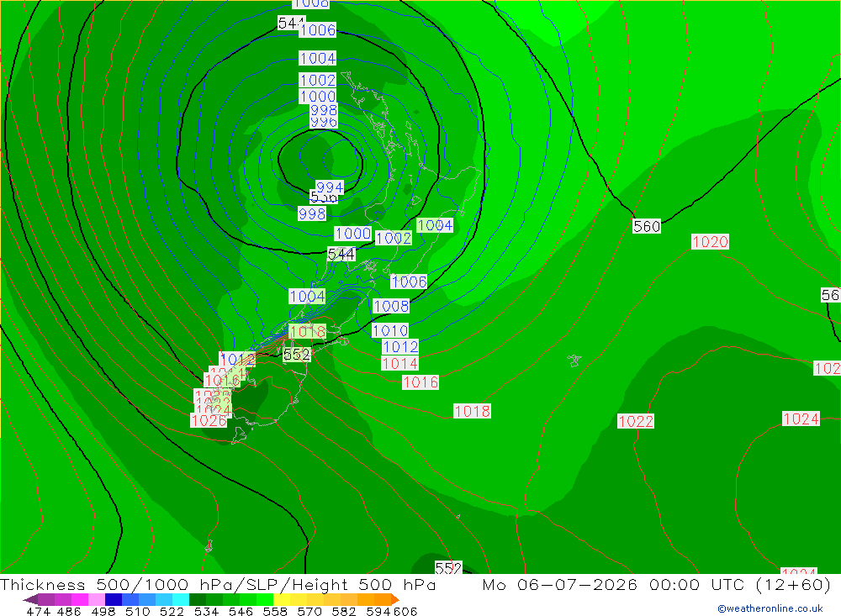Click the dark blue legend swatch at 498
Image resolution: width=841 pixels, height=616 pixels.
coord(114,599)
